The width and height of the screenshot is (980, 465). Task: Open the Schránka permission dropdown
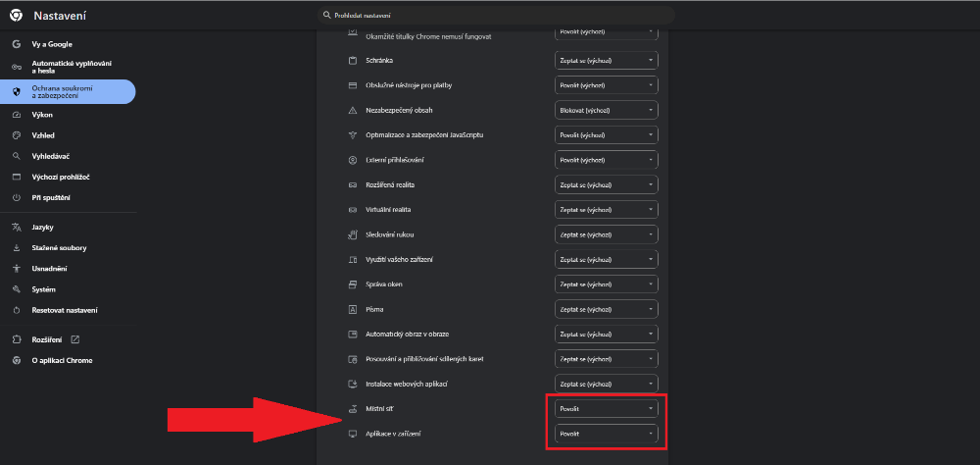[606, 60]
